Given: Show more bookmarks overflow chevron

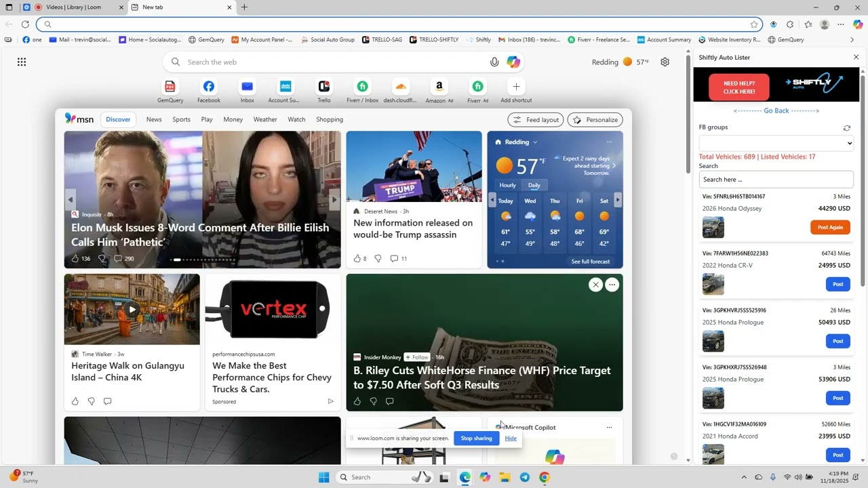Looking at the screenshot, I should [852, 39].
